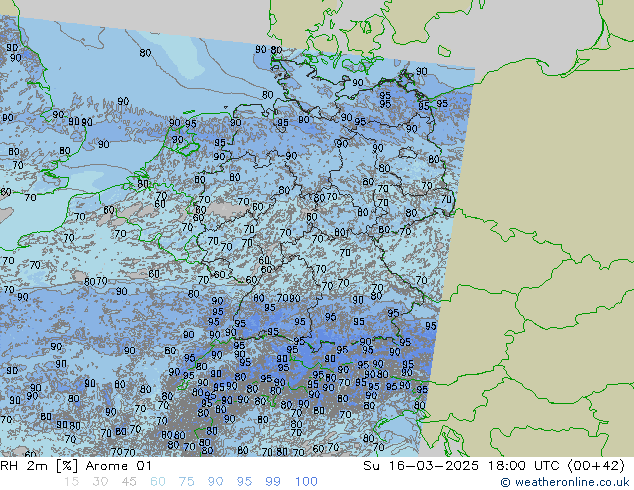Click the date 'Su 16-03-2025 18:00 UTC (00+42)'
The height and width of the screenshot is (490, 634).
494,466
